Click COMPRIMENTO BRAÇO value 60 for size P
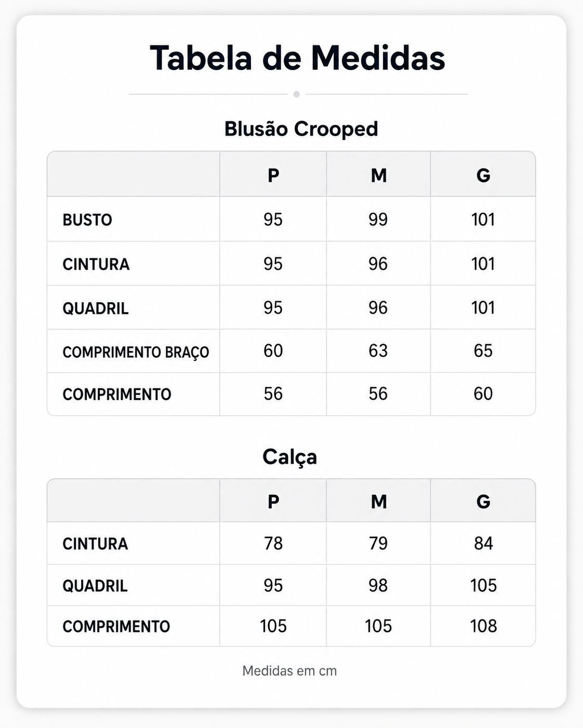The width and height of the screenshot is (583, 728). 273,351
